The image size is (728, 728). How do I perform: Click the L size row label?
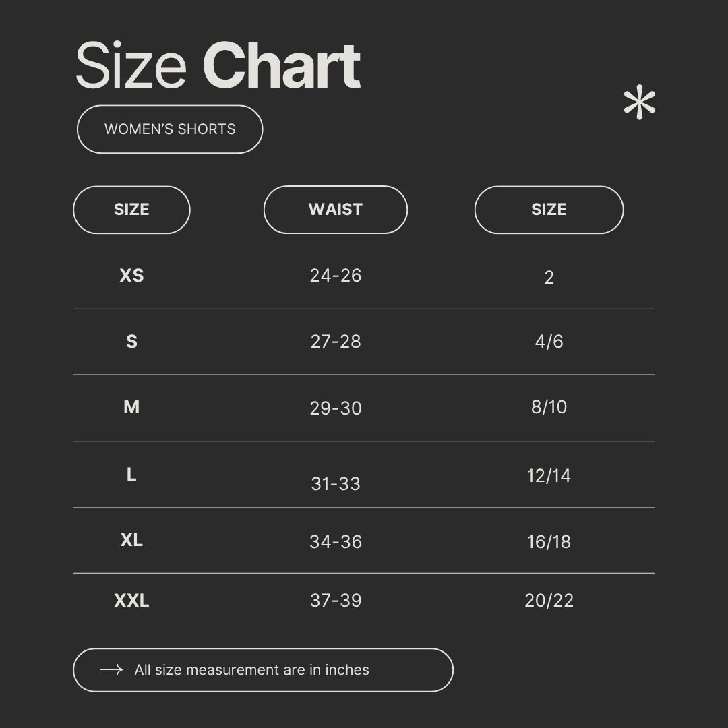point(131,475)
